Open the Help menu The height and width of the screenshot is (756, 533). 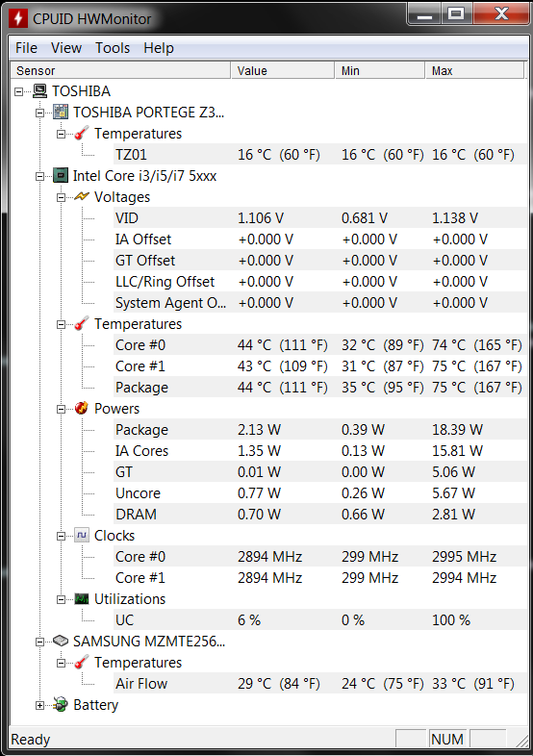coord(158,48)
